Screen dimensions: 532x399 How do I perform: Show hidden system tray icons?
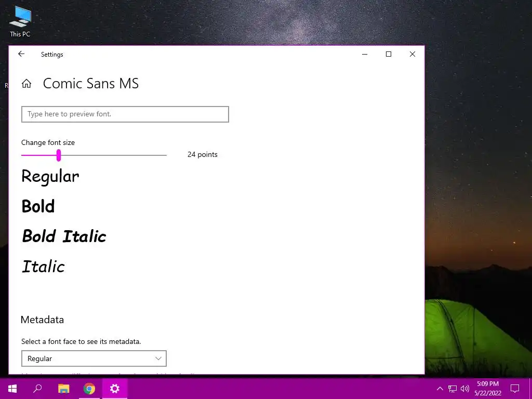(440, 389)
